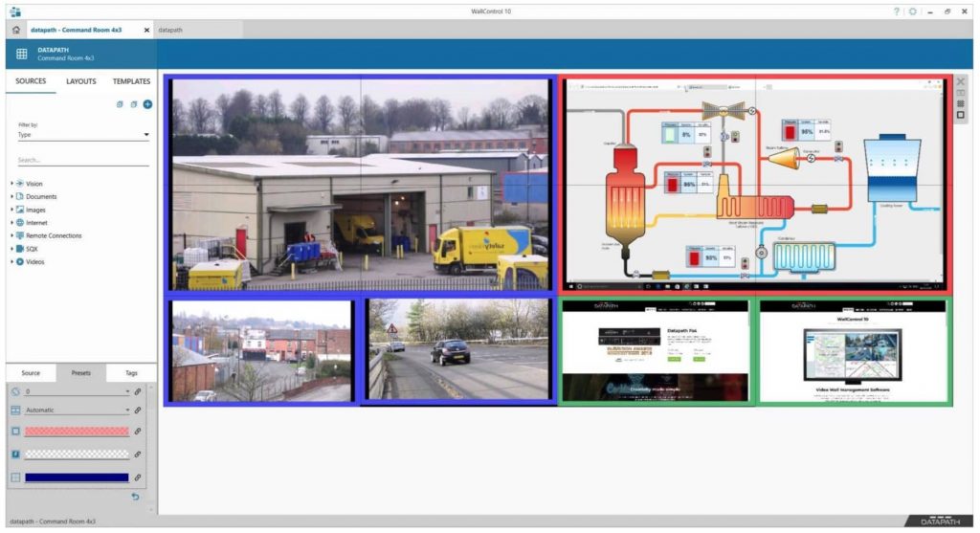Click the reset undo arrow icon
The width and height of the screenshot is (980, 533).
[x=135, y=497]
